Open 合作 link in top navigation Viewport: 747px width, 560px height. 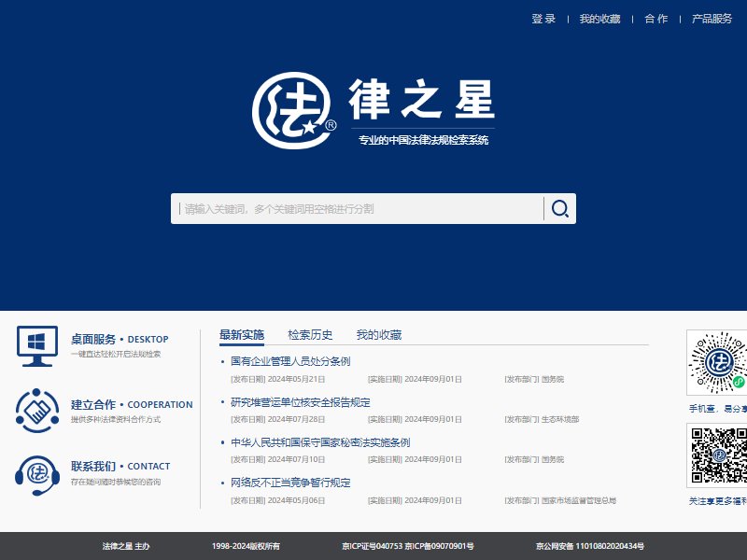(656, 19)
